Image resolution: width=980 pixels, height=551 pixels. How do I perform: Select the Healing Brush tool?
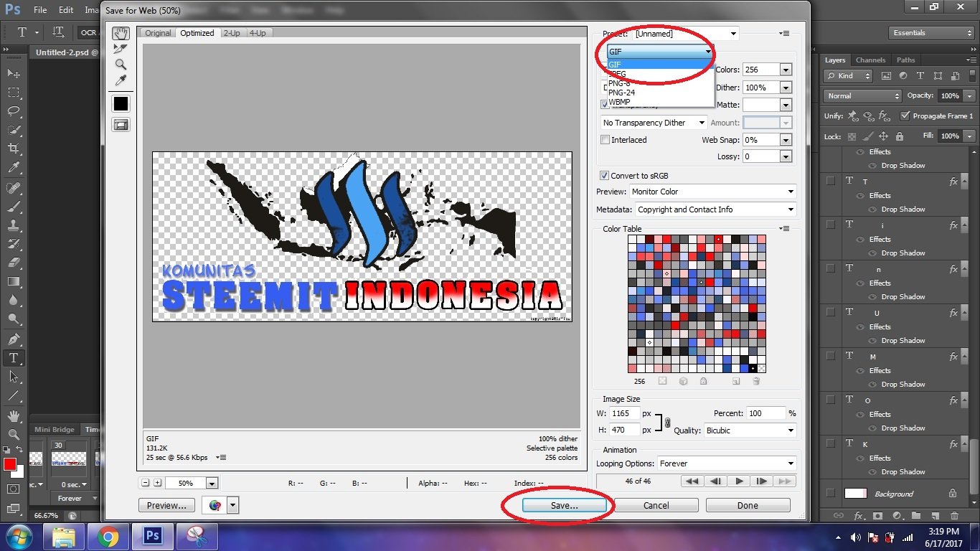[14, 188]
